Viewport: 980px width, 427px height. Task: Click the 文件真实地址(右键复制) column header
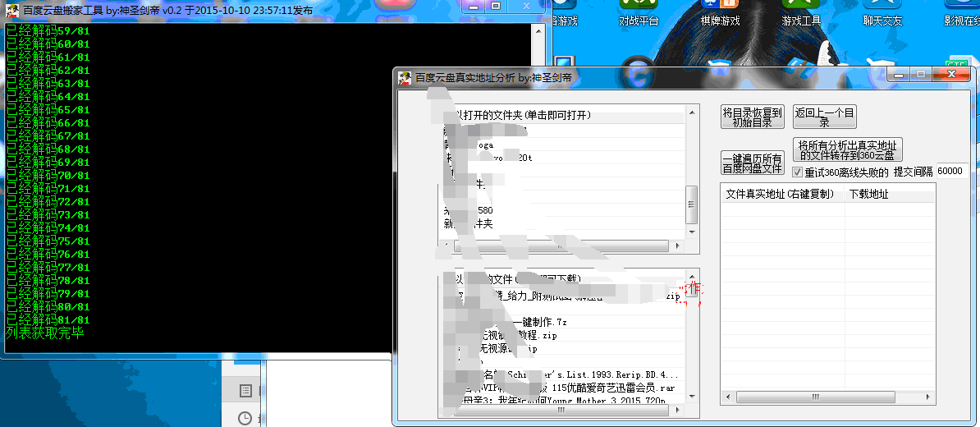click(x=783, y=195)
